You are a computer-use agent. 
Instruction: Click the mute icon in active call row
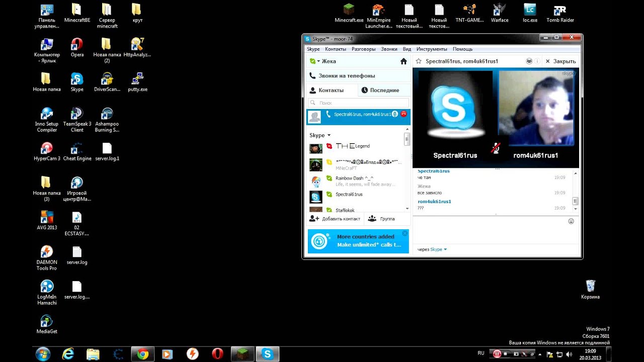[x=395, y=114]
